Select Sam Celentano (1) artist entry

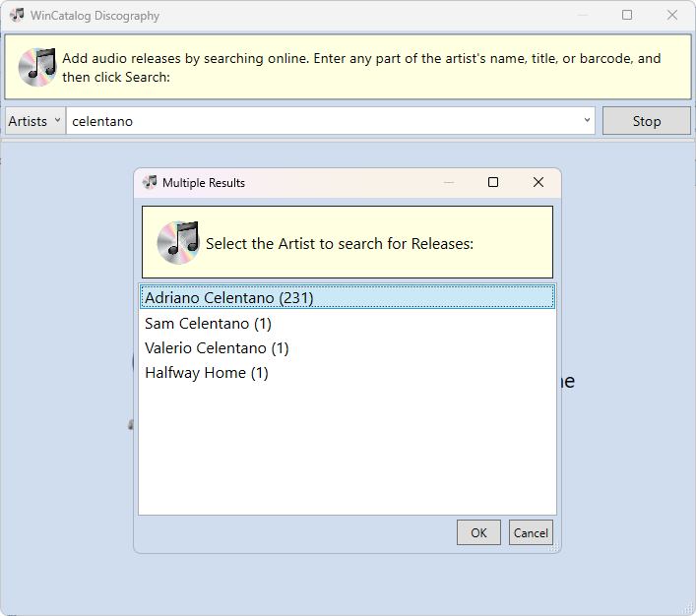tap(208, 323)
